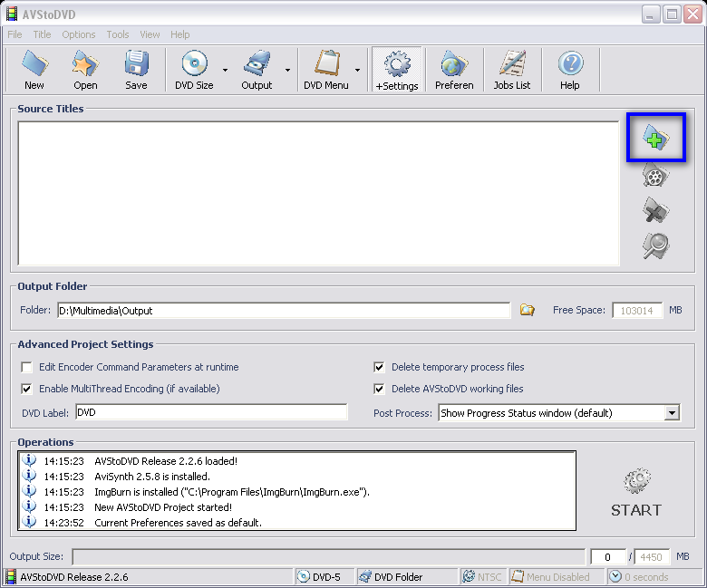
Task: Toggle Enable MultiThread Encoding checkbox
Action: pos(26,389)
